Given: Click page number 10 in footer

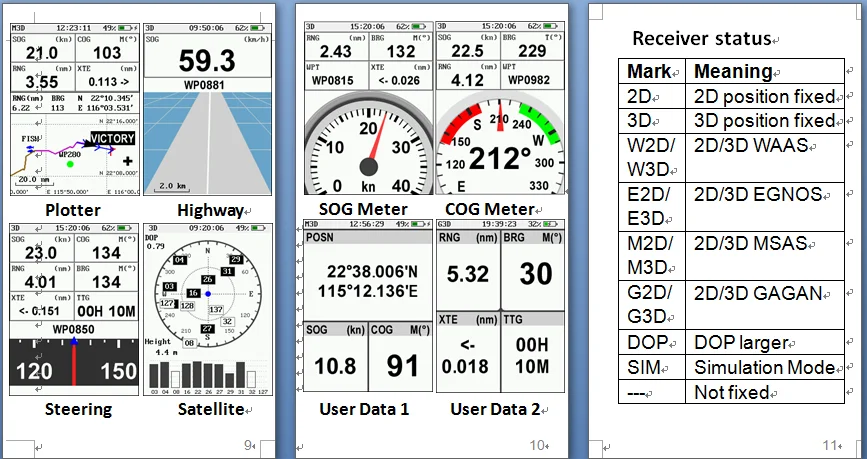Looking at the screenshot, I should [537, 445].
